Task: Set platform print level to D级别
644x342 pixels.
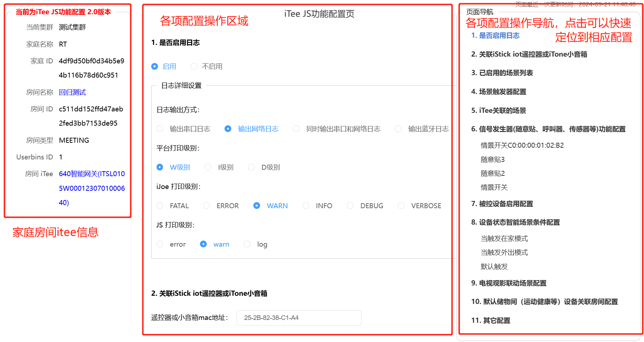Action: 252,167
